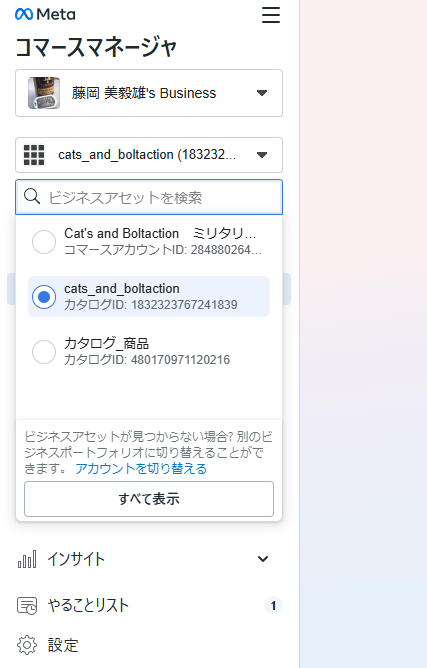427x668 pixels.
Task: Open the 設定 menu item
Action: pyautogui.click(x=149, y=645)
